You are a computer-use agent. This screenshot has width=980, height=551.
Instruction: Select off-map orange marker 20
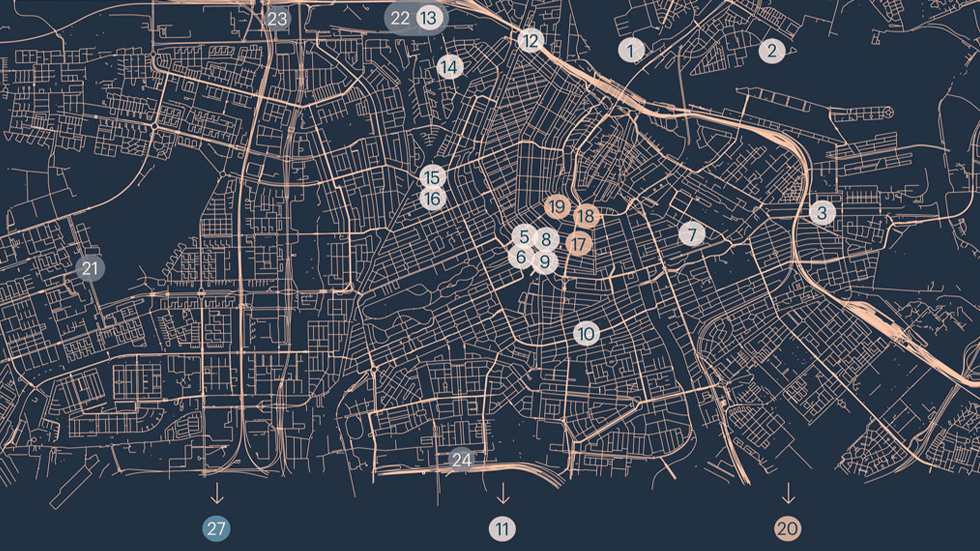[787, 529]
